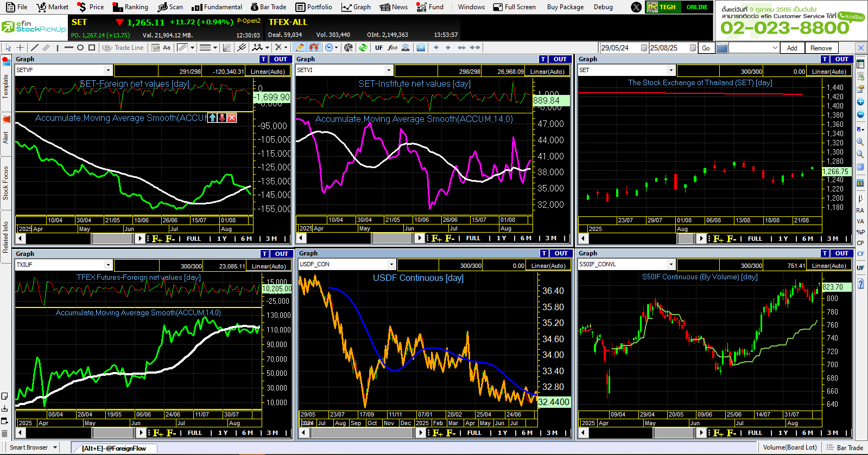
Task: Open the template dropdown beside Add button
Action: (775, 48)
